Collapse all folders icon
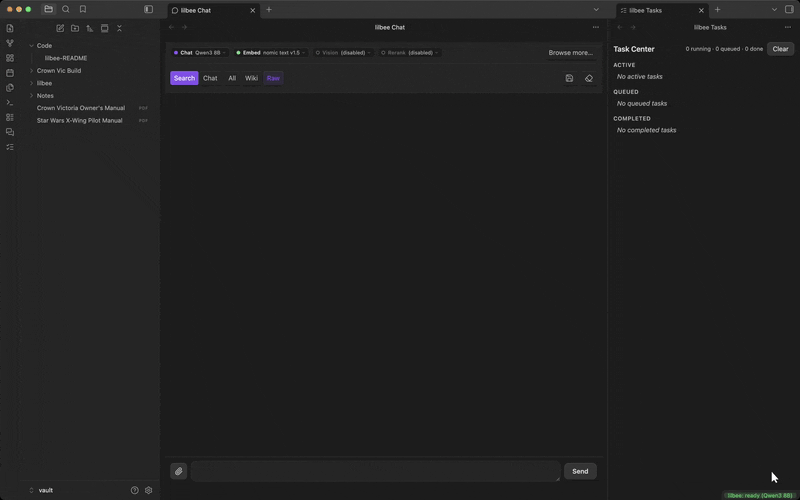Viewport: 800px width, 500px height. (119, 28)
